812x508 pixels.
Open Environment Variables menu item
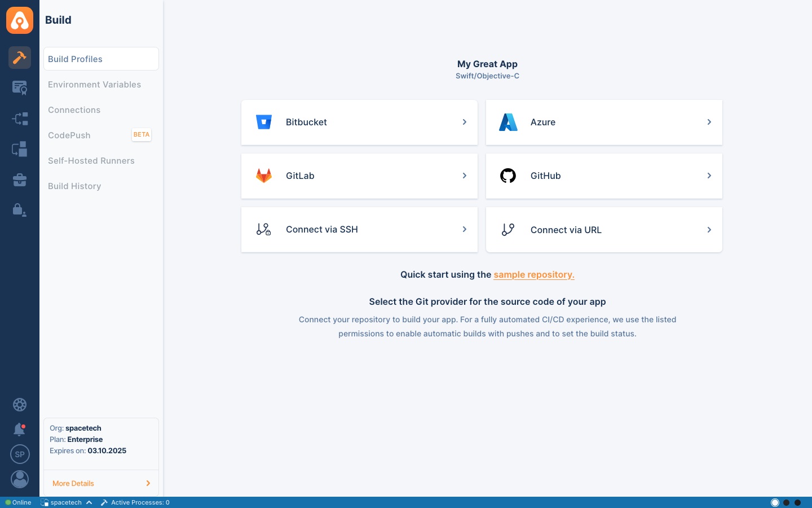point(94,85)
